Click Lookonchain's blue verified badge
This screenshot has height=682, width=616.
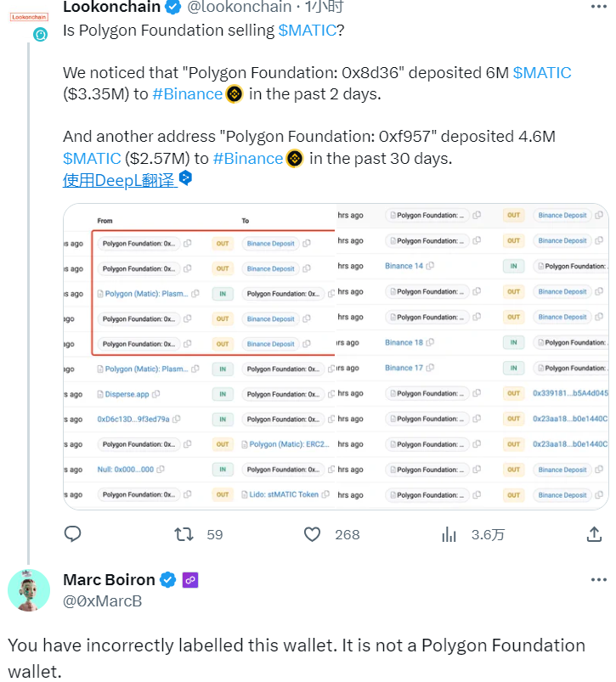(173, 7)
